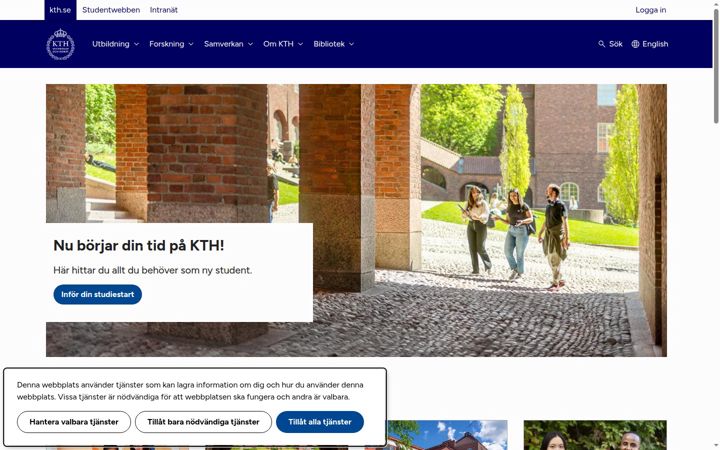Switch to Studentwebben tab

111,10
